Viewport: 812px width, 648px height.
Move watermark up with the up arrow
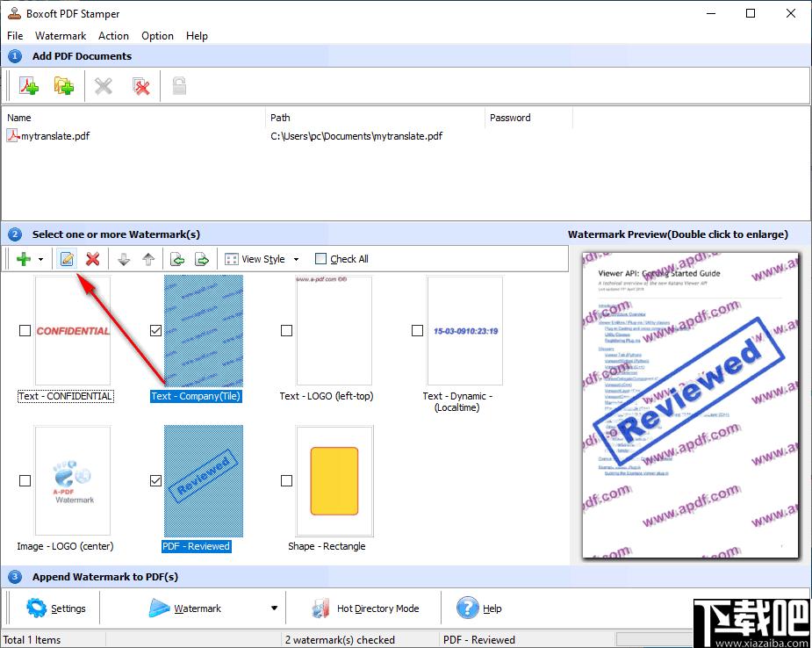(x=148, y=259)
